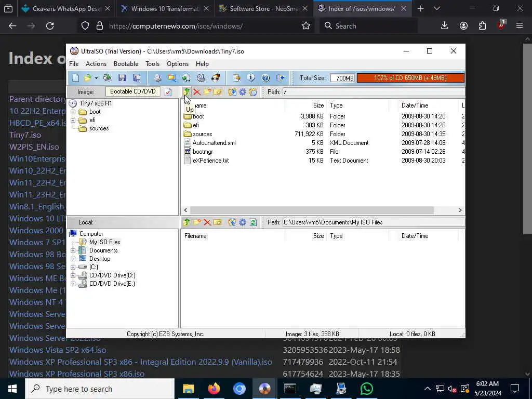Image resolution: width=532 pixels, height=399 pixels.
Task: Click the Rename icon in Image pane toolbar
Action: 218,91
